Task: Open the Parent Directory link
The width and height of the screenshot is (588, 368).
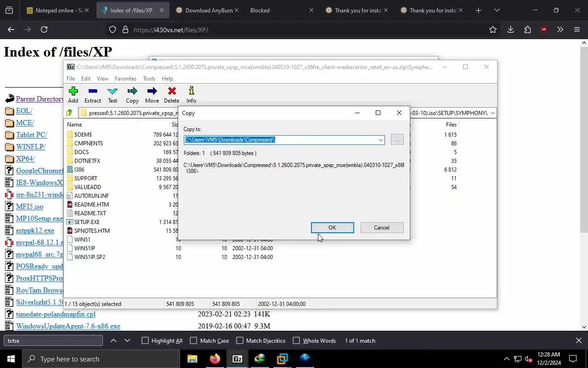Action: tap(40, 99)
